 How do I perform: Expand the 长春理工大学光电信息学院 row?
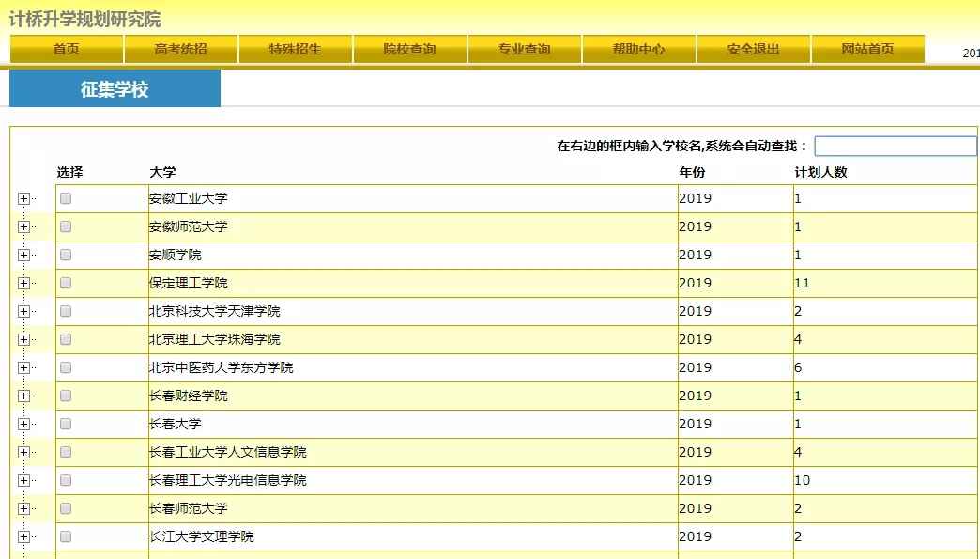click(23, 480)
